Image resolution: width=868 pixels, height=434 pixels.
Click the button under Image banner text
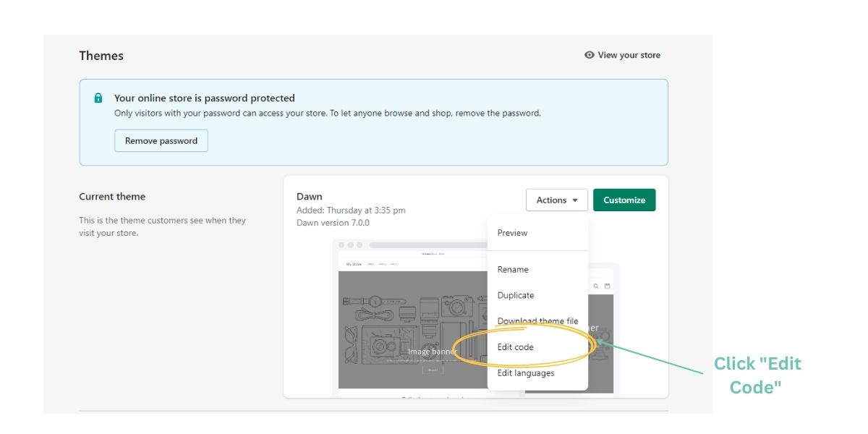pyautogui.click(x=432, y=369)
